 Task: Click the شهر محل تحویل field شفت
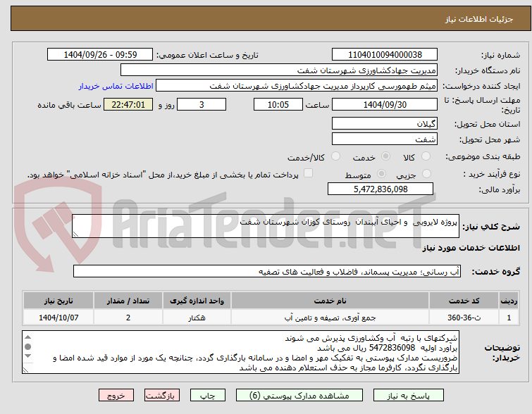pyautogui.click(x=385, y=139)
